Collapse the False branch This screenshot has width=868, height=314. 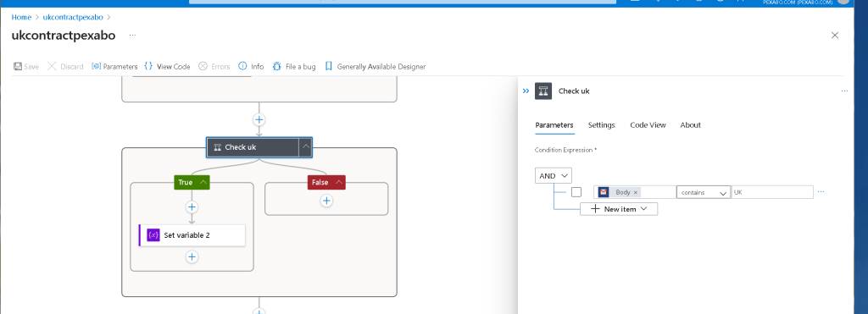pyautogui.click(x=339, y=183)
